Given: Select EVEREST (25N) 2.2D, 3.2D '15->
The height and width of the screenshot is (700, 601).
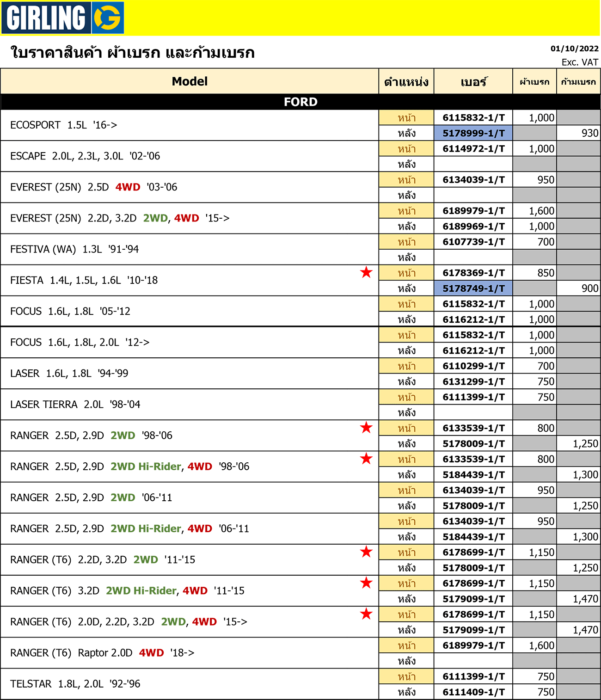Looking at the screenshot, I should click(x=190, y=218).
